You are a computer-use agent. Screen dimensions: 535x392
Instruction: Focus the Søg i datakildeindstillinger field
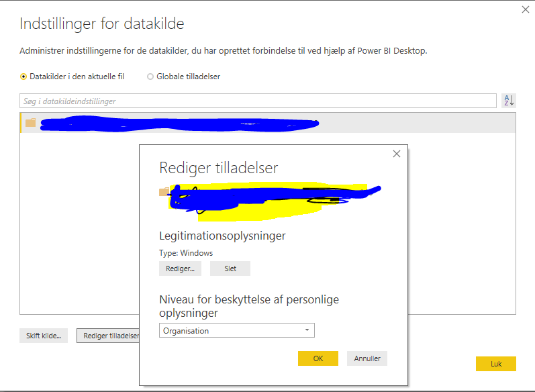point(258,101)
